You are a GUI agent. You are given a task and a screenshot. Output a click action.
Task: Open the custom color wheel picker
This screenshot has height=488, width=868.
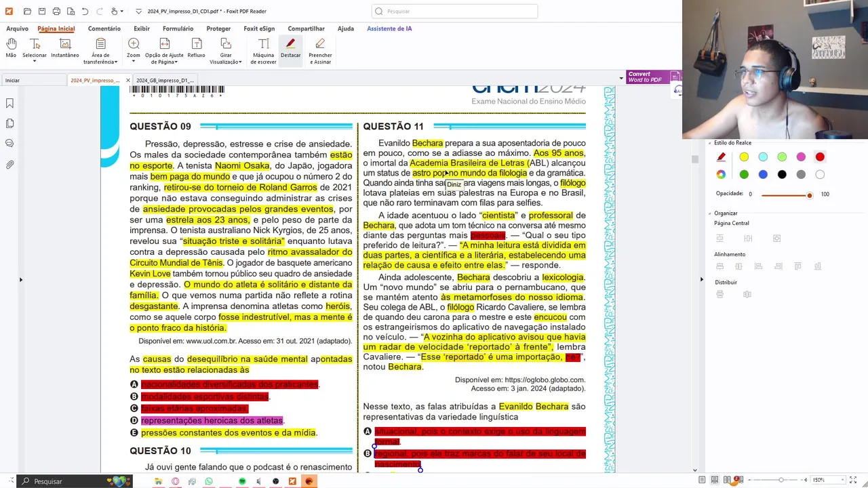click(721, 174)
